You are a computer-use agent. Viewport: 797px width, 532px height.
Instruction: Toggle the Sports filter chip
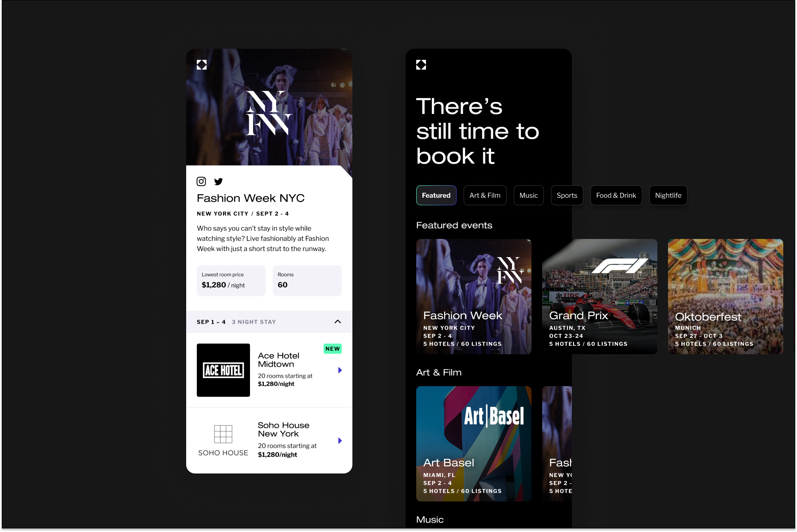pos(566,195)
